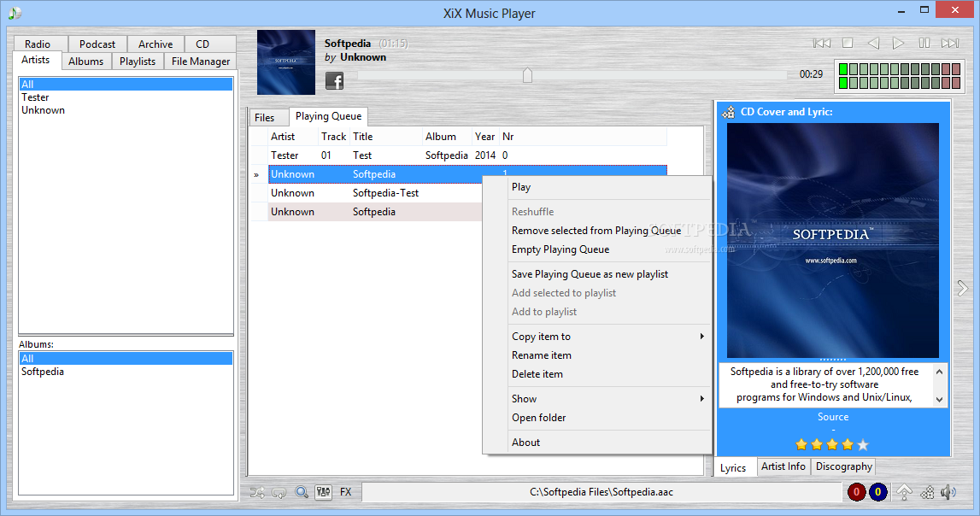Open search with the magnifier icon

coord(302,492)
